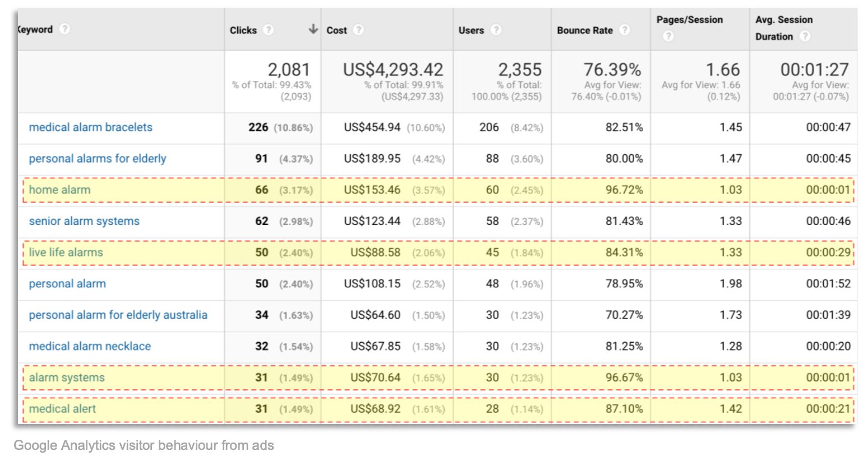Open 'home alarm' keyword link
Viewport: 868px width, 460px height.
point(59,190)
